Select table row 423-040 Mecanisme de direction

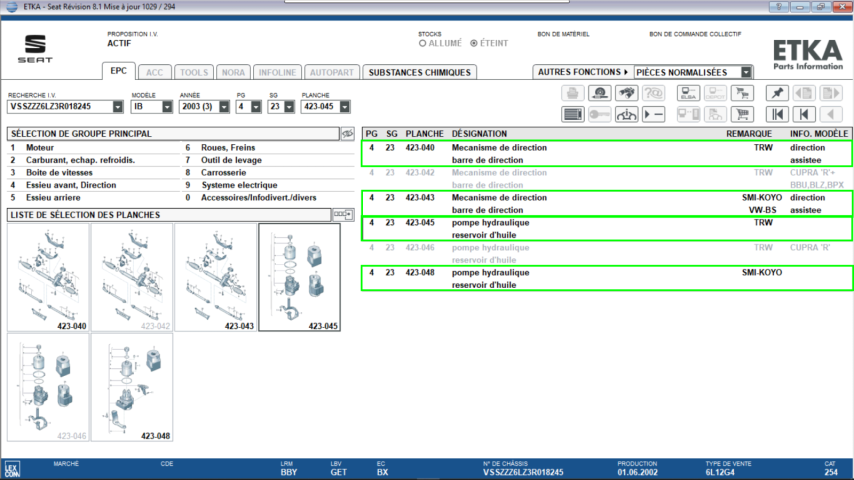click(607, 154)
